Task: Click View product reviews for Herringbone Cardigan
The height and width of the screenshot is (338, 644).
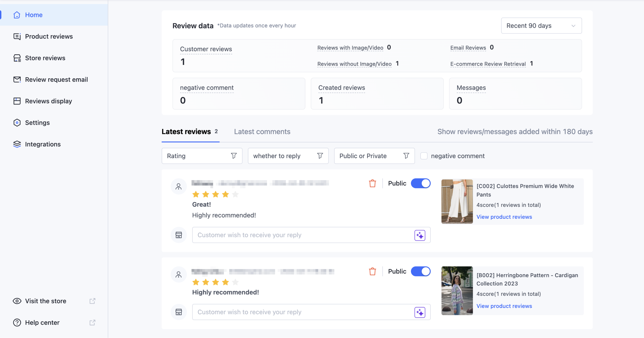Action: click(x=504, y=306)
